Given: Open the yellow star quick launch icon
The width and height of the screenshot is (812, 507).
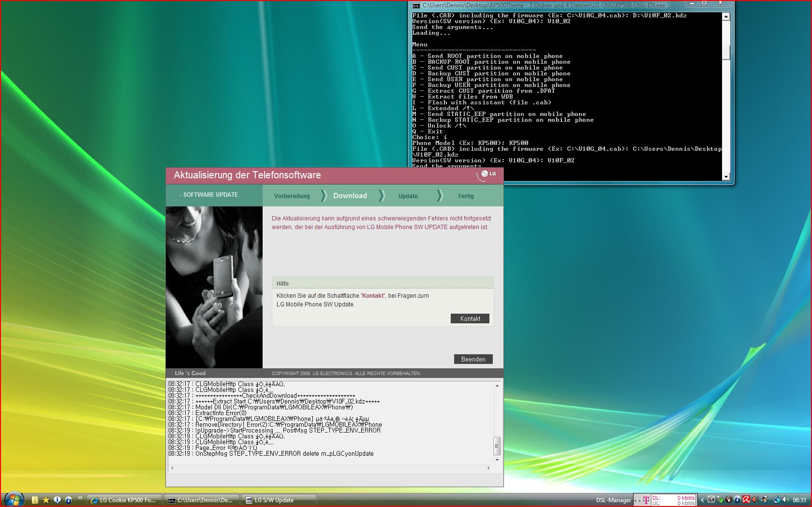Looking at the screenshot, I should click(46, 500).
